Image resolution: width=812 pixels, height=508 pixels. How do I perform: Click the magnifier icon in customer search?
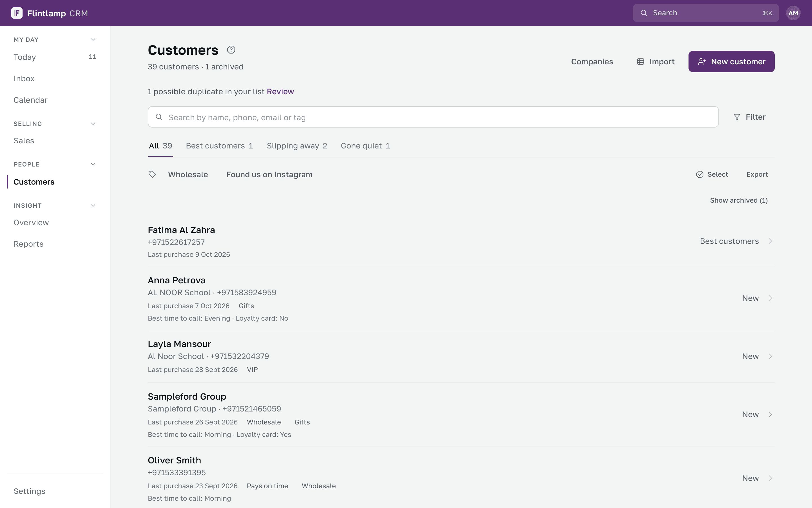(x=159, y=117)
